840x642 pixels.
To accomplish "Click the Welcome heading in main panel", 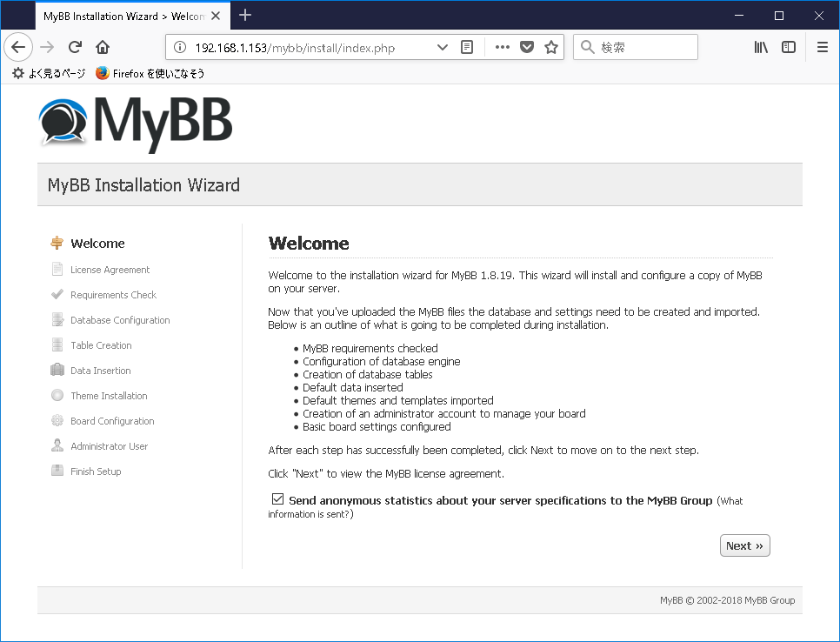I will pyautogui.click(x=309, y=244).
